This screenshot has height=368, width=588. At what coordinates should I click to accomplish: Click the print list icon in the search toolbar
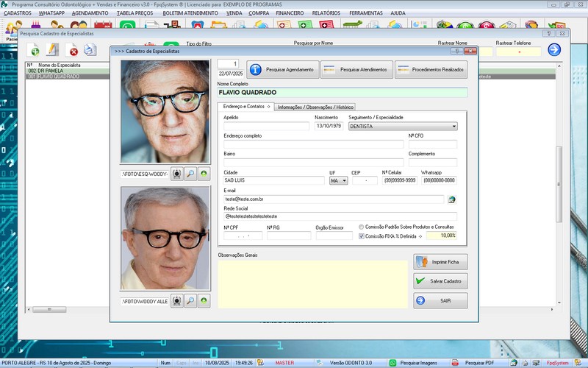point(90,50)
